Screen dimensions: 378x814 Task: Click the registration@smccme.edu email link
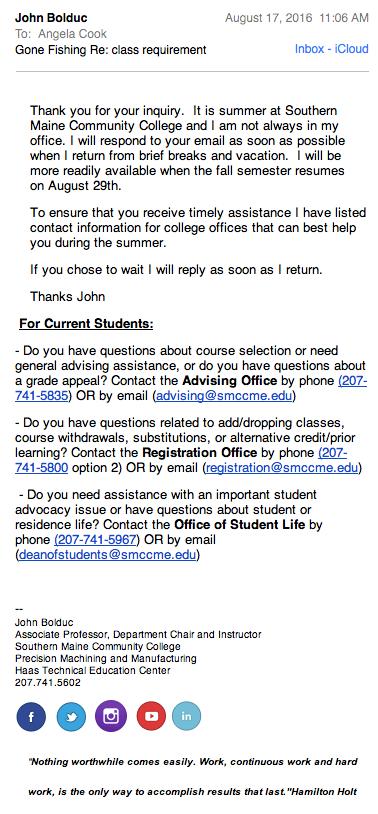pyautogui.click(x=282, y=468)
